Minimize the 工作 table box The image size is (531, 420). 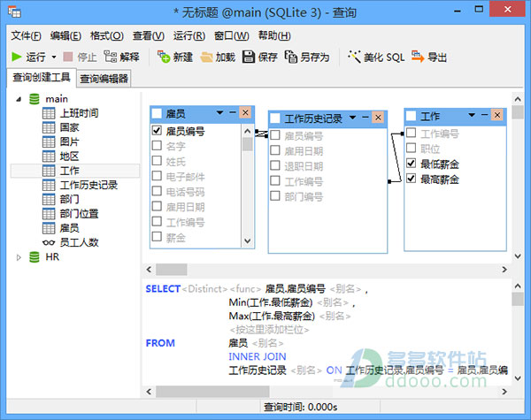point(485,115)
